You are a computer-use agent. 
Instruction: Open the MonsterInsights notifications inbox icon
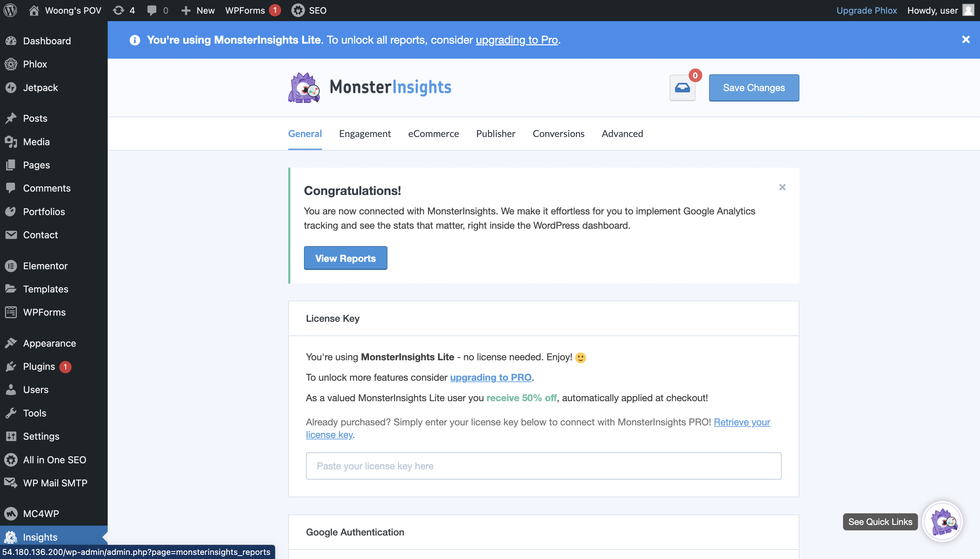tap(682, 88)
